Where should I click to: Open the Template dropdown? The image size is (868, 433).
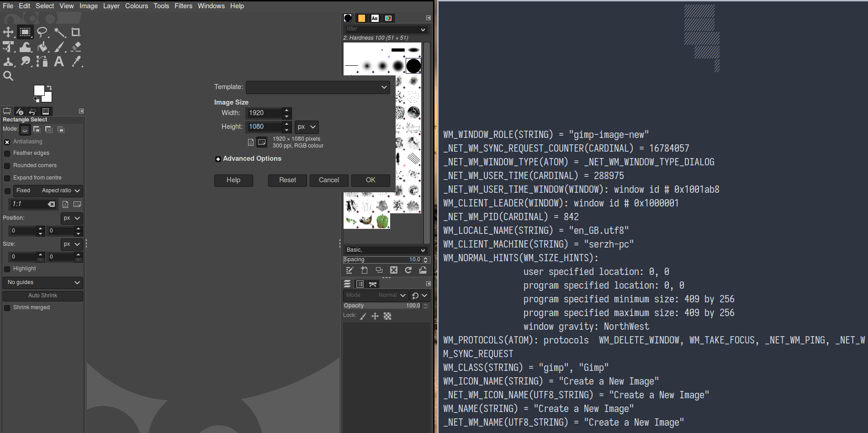tap(318, 87)
